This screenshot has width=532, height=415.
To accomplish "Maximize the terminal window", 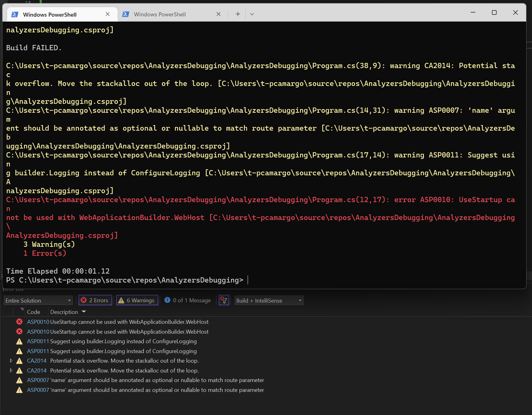I will (x=494, y=12).
